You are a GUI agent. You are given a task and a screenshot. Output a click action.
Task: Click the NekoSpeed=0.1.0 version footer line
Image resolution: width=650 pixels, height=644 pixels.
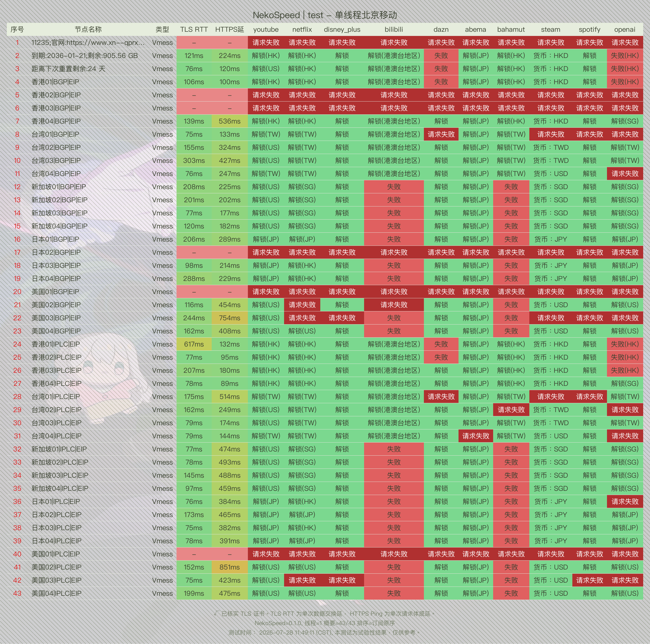coord(325,623)
